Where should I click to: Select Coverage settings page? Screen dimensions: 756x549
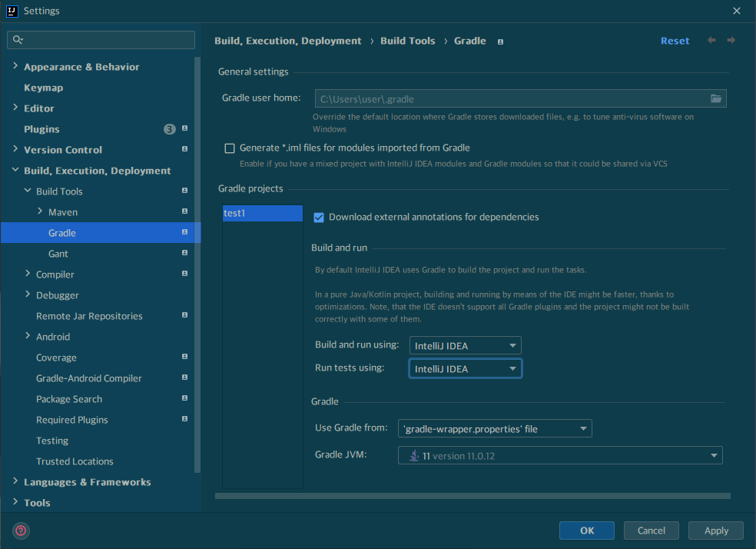tap(56, 357)
